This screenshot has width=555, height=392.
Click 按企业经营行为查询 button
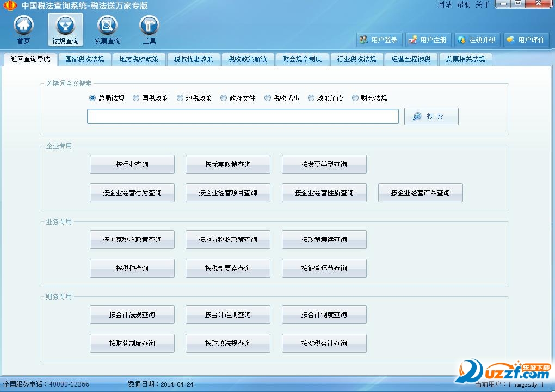[132, 193]
